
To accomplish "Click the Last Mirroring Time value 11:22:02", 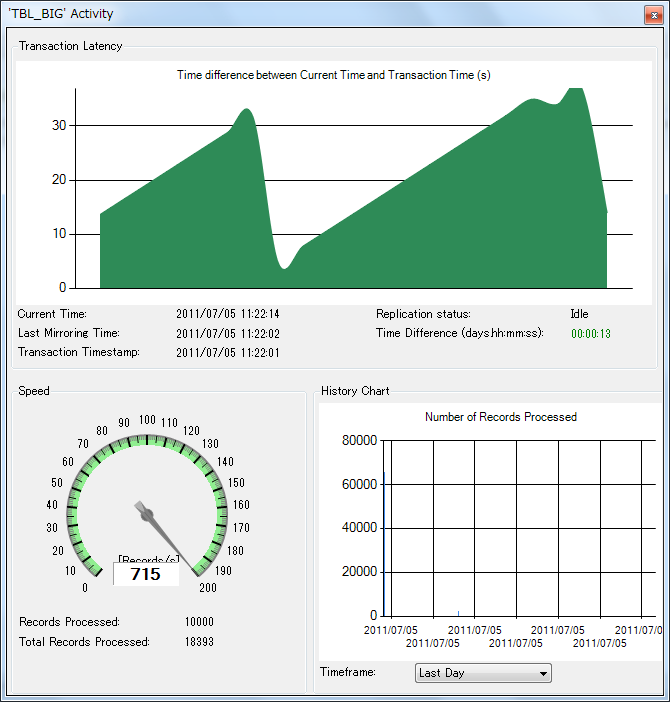I will point(227,333).
